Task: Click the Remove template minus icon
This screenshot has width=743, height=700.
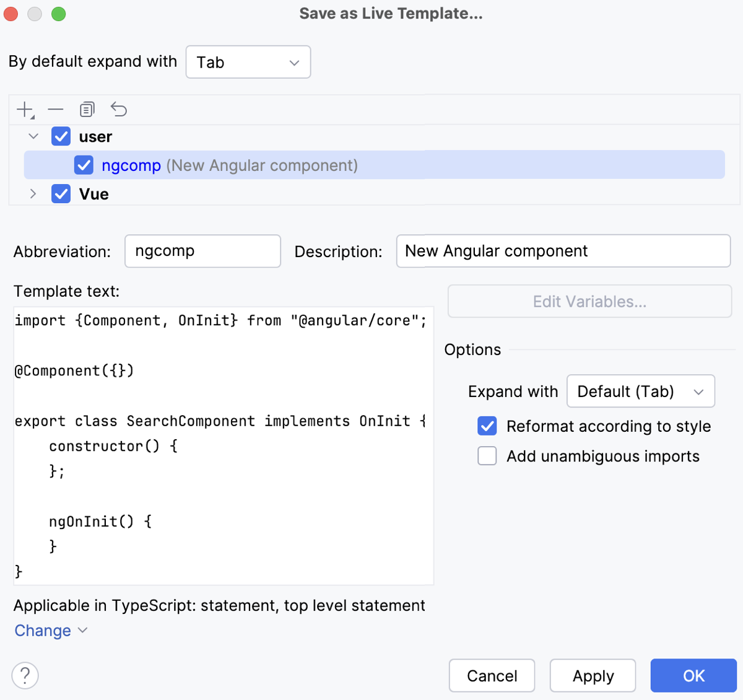Action: point(56,110)
